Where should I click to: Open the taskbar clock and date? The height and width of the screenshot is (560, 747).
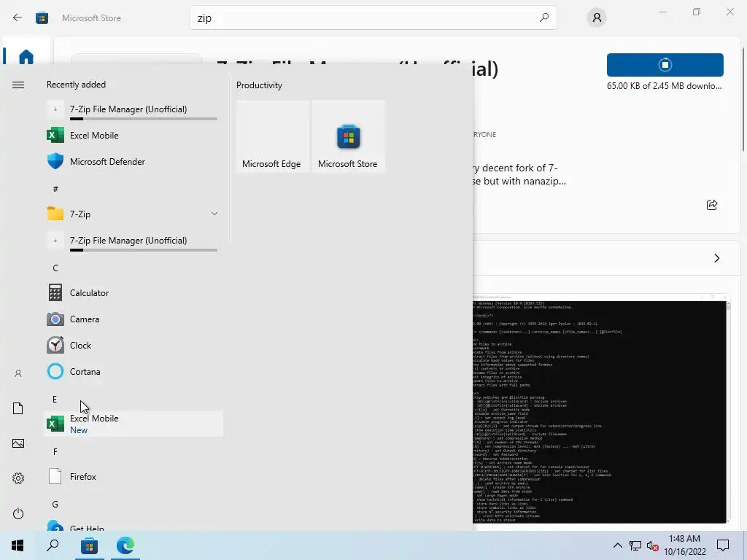(x=684, y=545)
